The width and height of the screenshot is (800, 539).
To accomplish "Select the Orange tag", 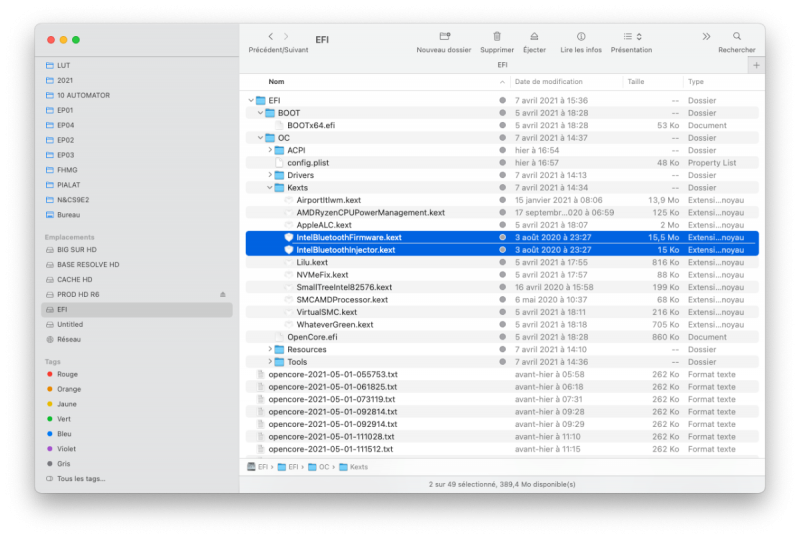I will pyautogui.click(x=64, y=389).
